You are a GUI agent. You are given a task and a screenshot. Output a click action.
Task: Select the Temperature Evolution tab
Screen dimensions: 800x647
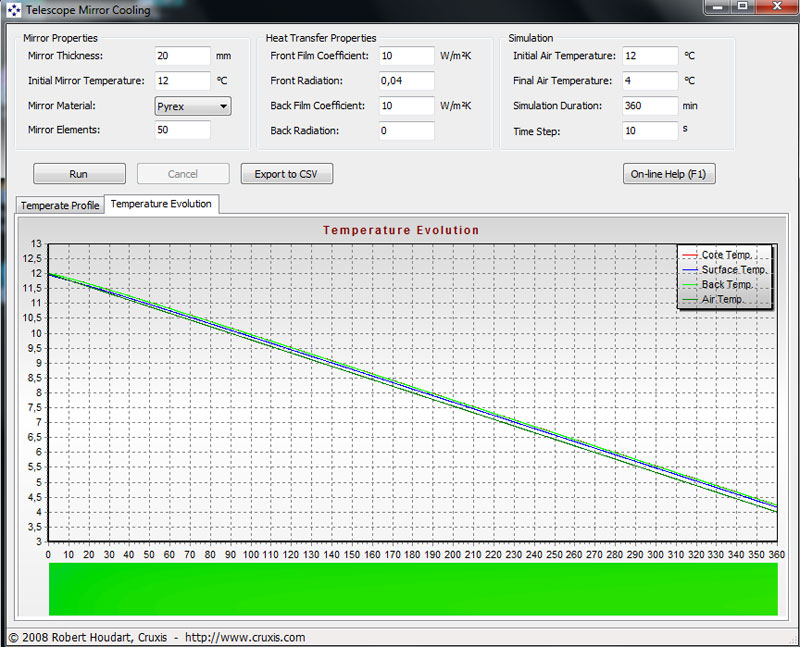[161, 204]
